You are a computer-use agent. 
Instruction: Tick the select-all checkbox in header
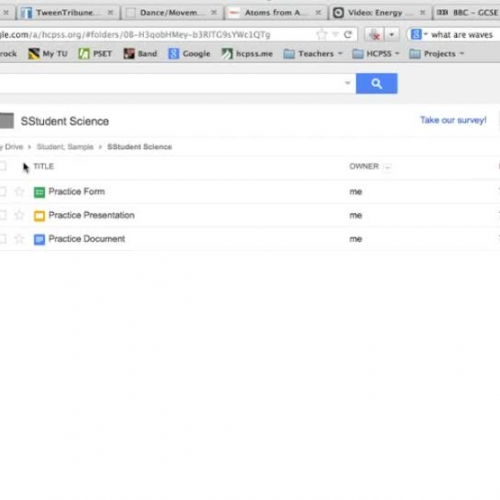3,166
